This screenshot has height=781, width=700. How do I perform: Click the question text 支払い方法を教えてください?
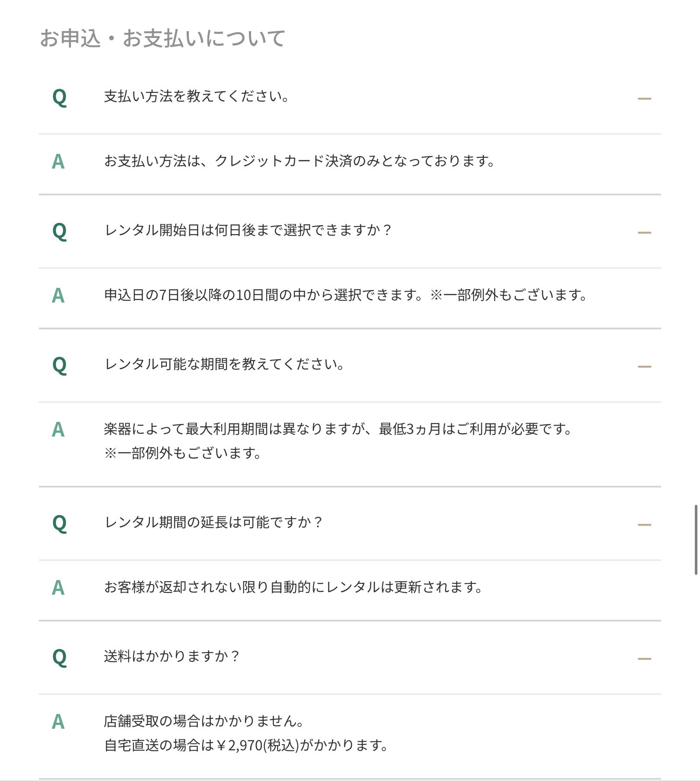(x=197, y=96)
